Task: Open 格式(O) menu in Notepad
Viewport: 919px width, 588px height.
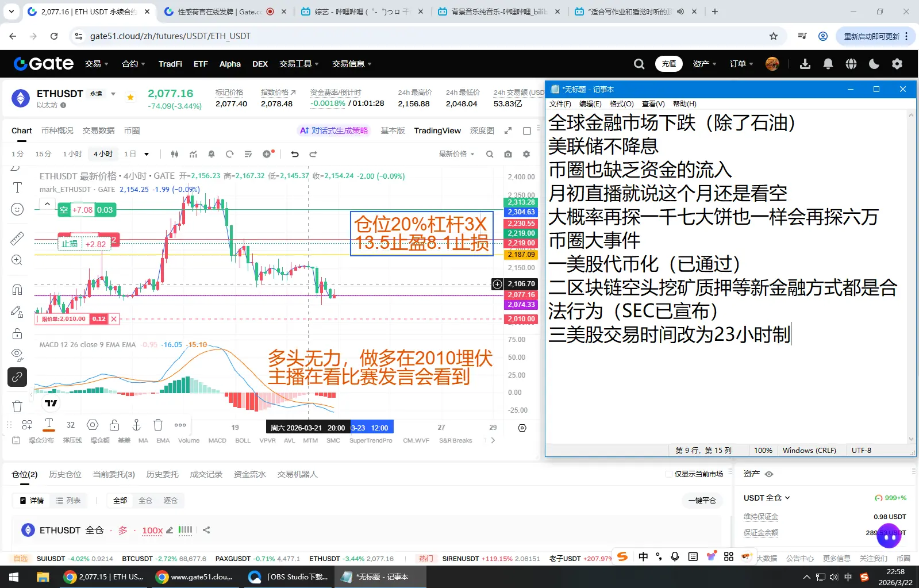Action: (x=621, y=104)
